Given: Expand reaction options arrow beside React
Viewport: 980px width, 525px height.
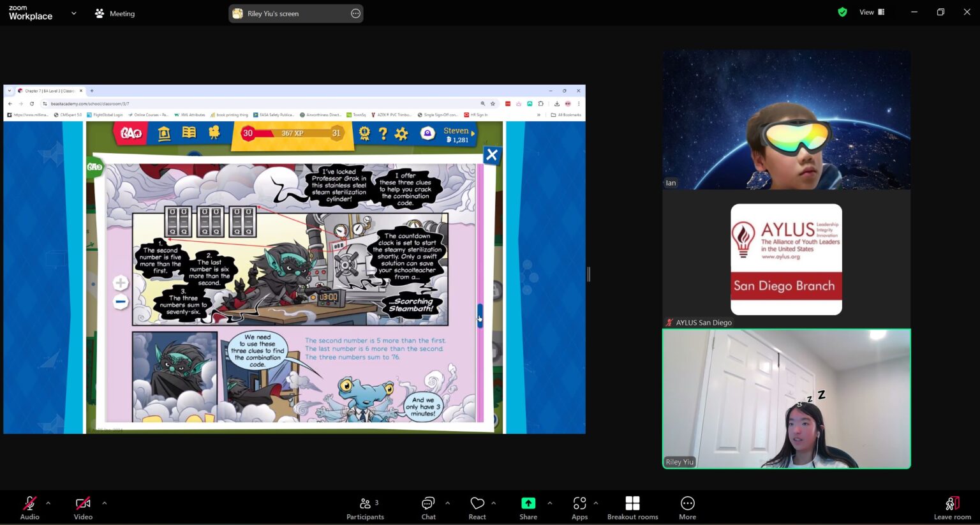Looking at the screenshot, I should 493,503.
